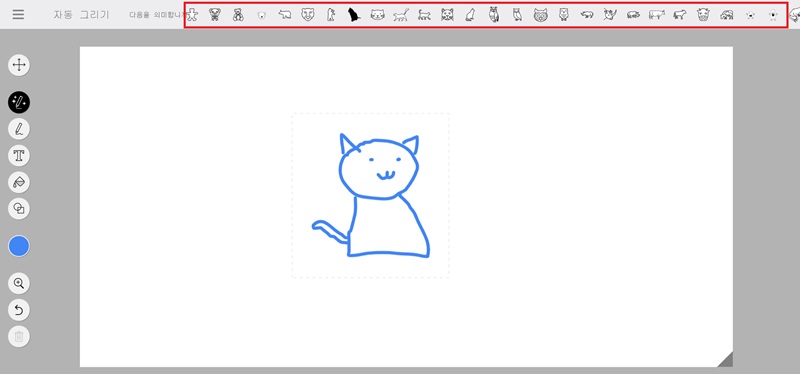Select the freehand Draw pencil tool
Image resolution: width=800 pixels, height=374 pixels.
coord(19,129)
